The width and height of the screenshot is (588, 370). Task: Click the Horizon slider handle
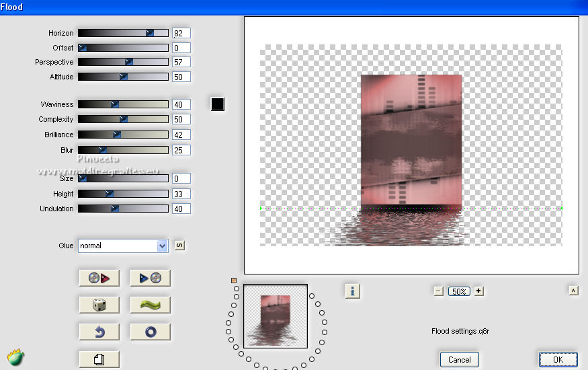(150, 33)
